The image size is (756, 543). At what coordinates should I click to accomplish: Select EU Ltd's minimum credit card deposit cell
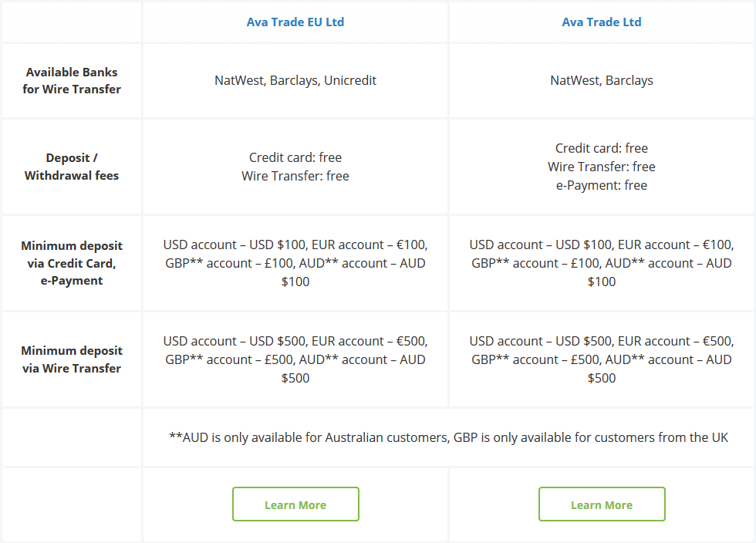click(295, 263)
